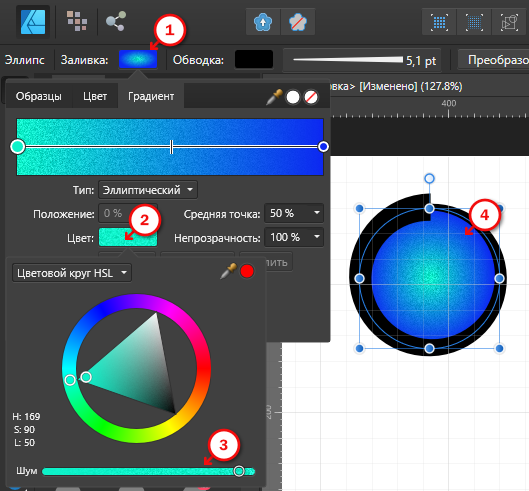The image size is (529, 491).
Task: Switch to the Pixel persona icon
Action: (x=77, y=22)
